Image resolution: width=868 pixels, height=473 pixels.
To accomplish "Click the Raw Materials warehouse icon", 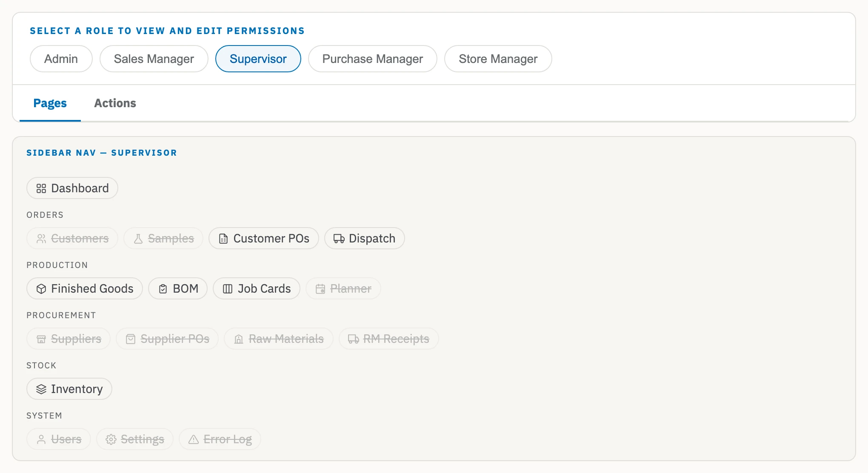I will tap(239, 339).
